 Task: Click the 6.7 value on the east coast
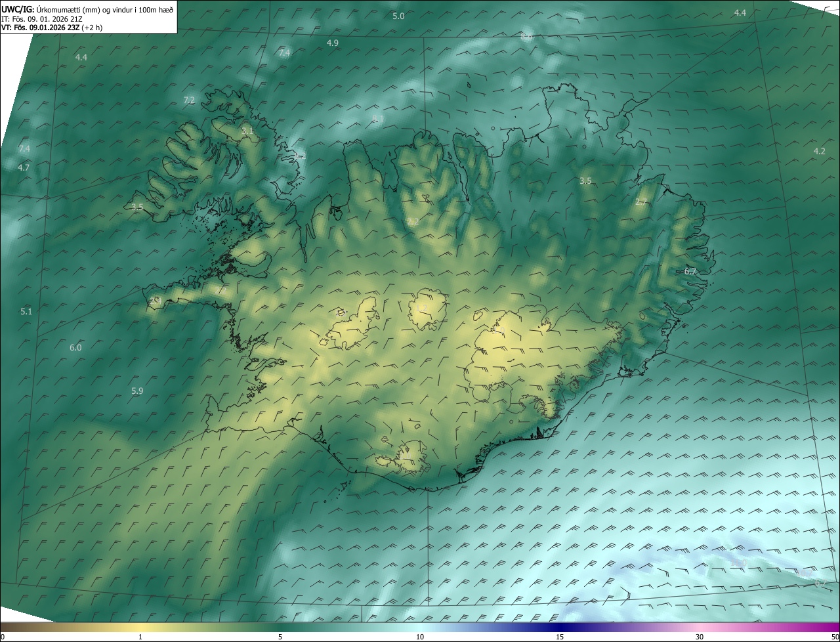tap(690, 271)
